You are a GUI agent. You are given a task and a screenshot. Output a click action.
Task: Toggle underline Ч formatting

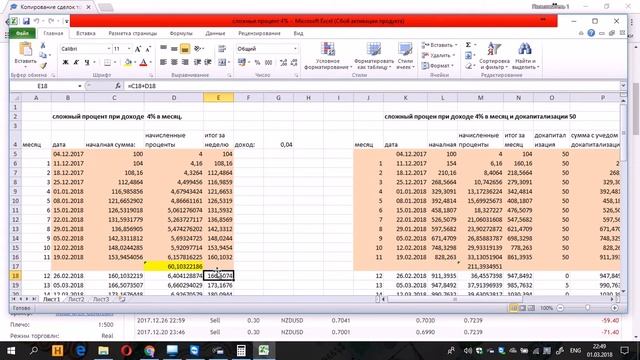pos(87,62)
